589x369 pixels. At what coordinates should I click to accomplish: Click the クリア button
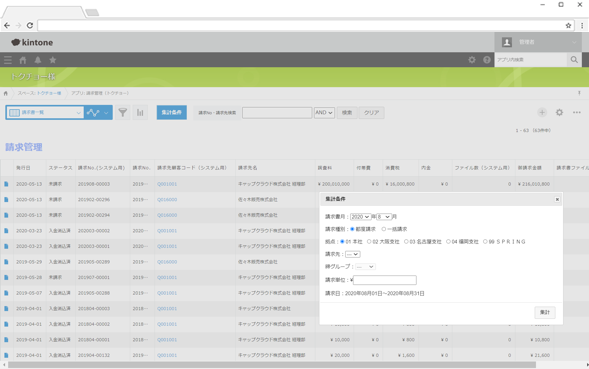(371, 113)
